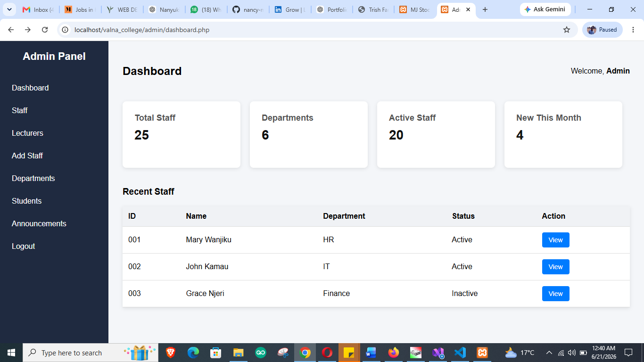Launch XAMPP from the taskbar
The height and width of the screenshot is (362, 644).
point(482,353)
